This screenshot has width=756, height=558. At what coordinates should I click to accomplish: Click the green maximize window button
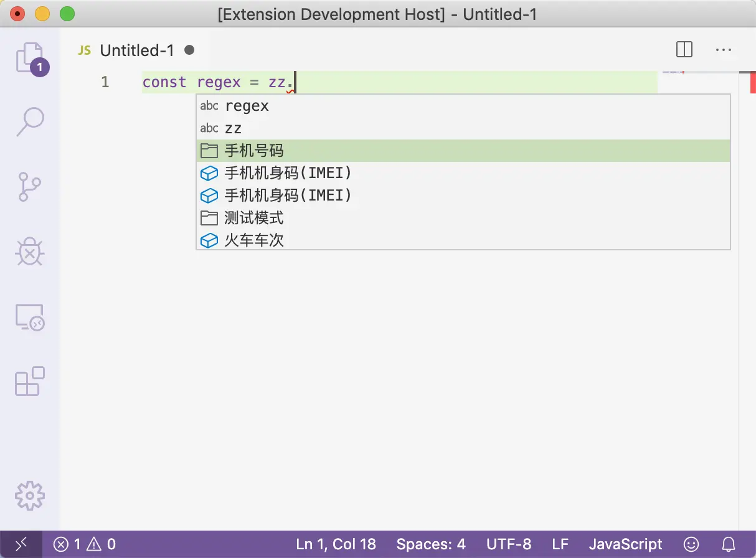tap(67, 13)
